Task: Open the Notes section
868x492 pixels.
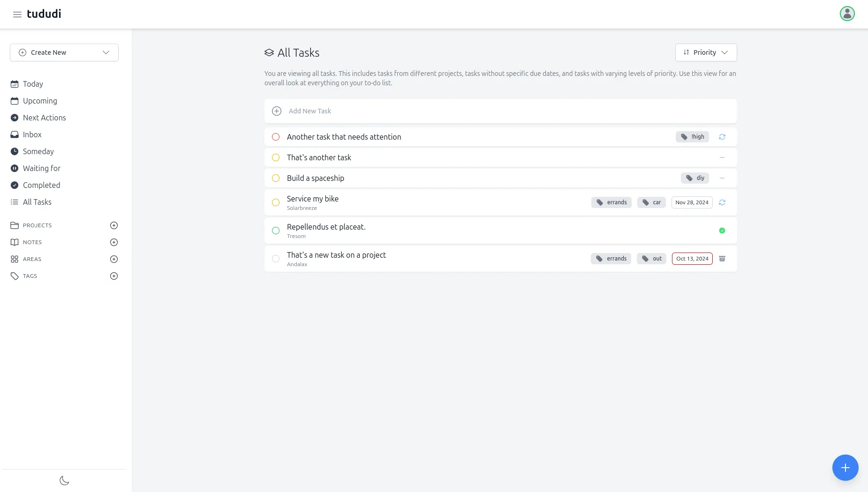Action: 32,242
